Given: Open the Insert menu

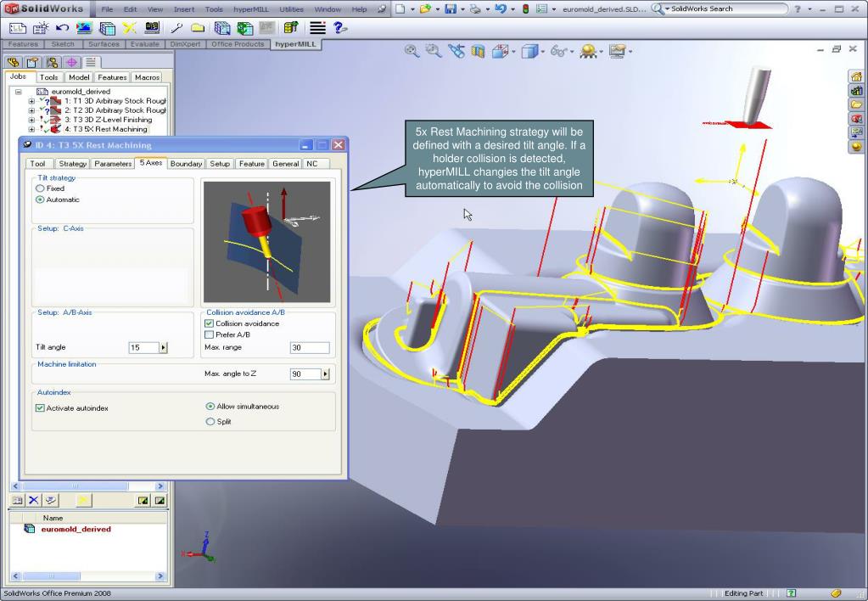Looking at the screenshot, I should click(184, 9).
